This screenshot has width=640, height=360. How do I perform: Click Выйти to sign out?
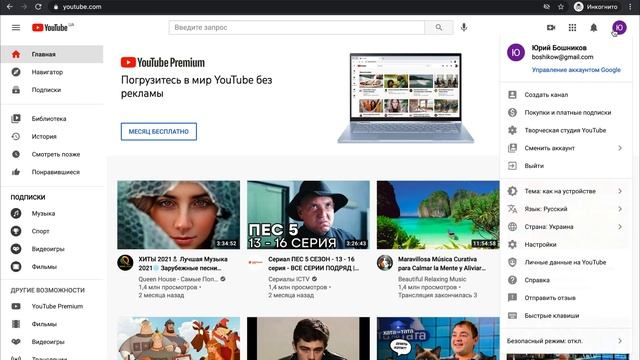click(566, 166)
